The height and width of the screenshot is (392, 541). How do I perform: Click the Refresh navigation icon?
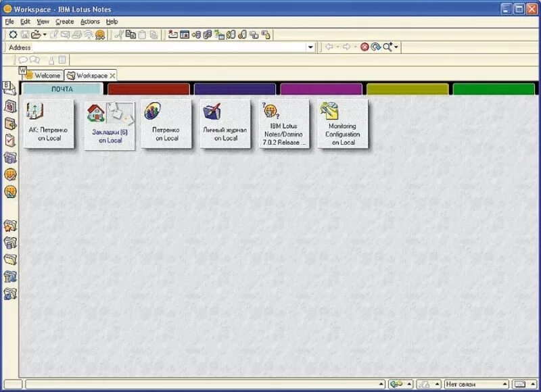tap(375, 47)
